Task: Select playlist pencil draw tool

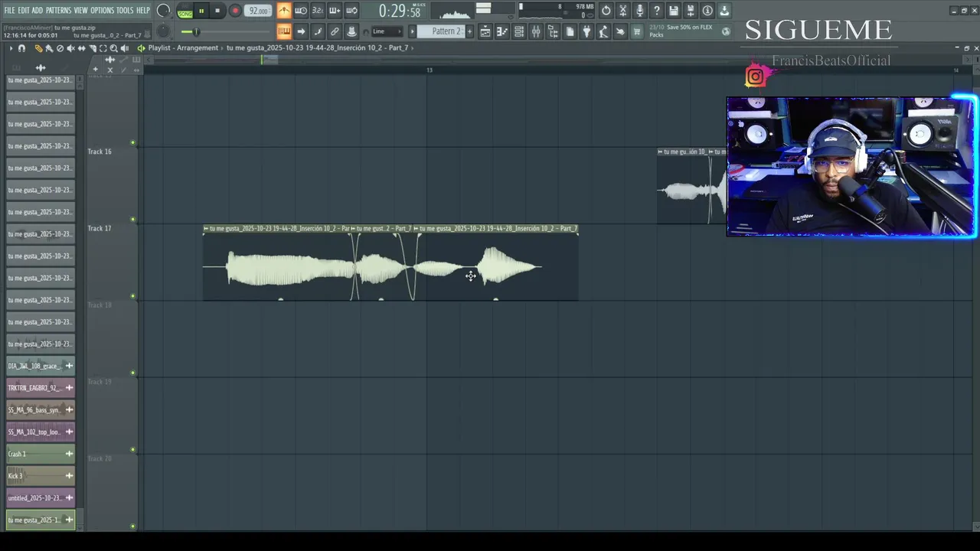Action: [38, 48]
